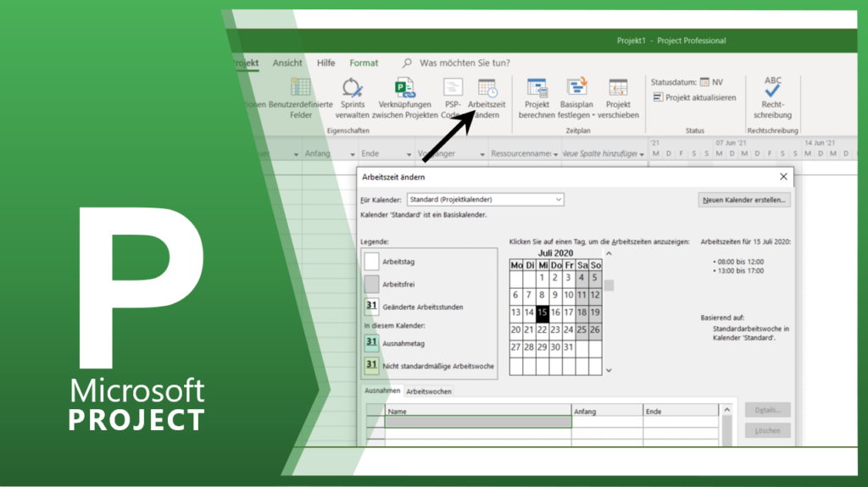
Task: Open the Anfang column filter dropdown
Action: [352, 154]
